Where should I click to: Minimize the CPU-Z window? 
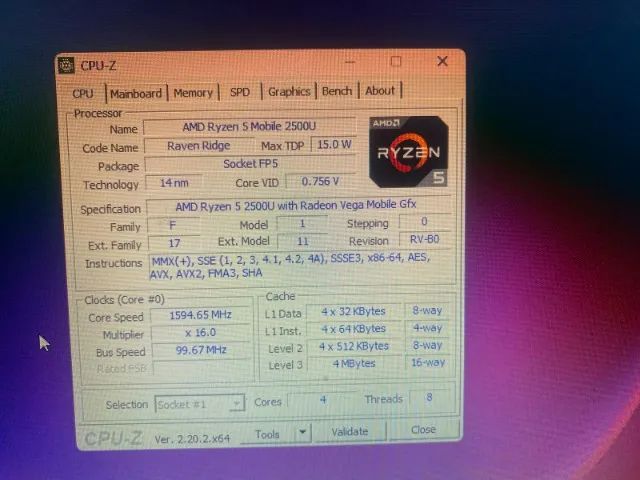point(350,62)
